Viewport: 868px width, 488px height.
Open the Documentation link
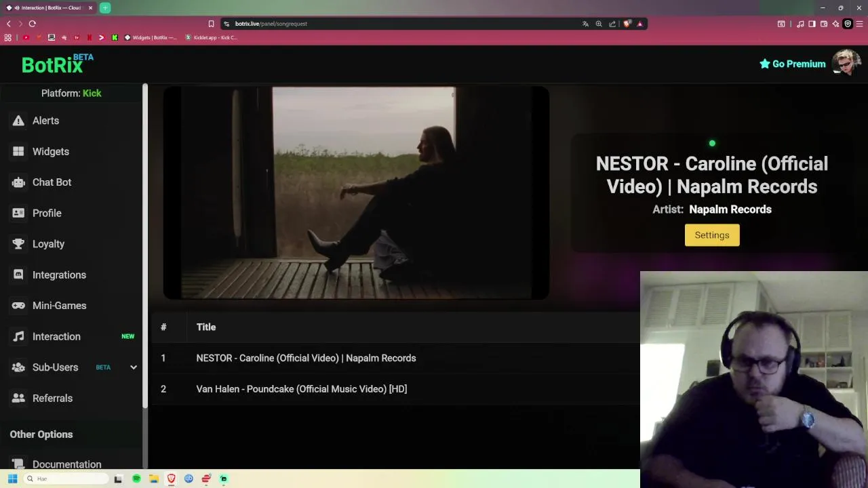point(66,464)
